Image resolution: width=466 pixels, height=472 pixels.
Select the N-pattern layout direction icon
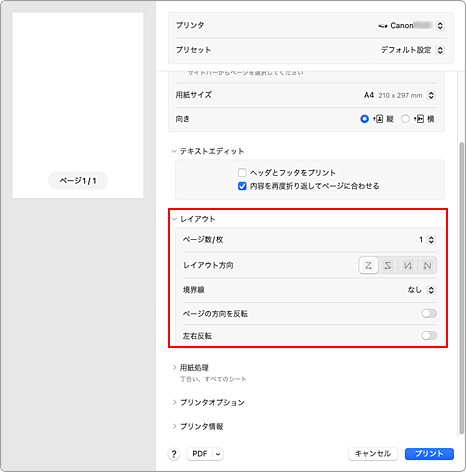tap(427, 265)
